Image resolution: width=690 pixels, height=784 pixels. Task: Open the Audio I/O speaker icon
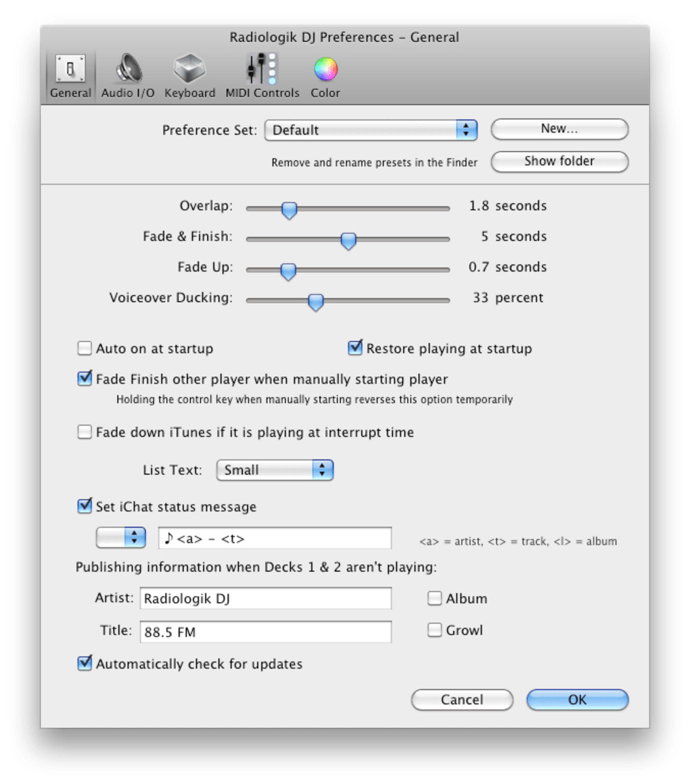click(x=128, y=68)
